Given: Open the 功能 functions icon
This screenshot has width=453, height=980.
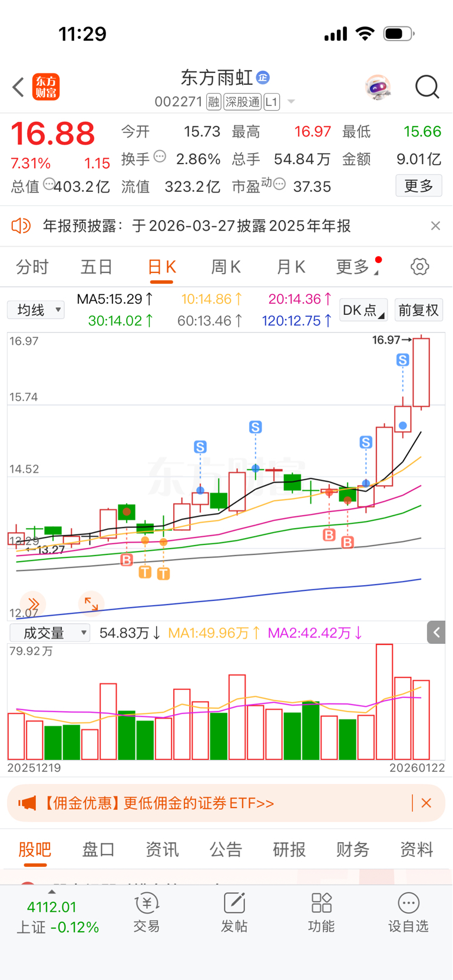Looking at the screenshot, I should coord(322,912).
